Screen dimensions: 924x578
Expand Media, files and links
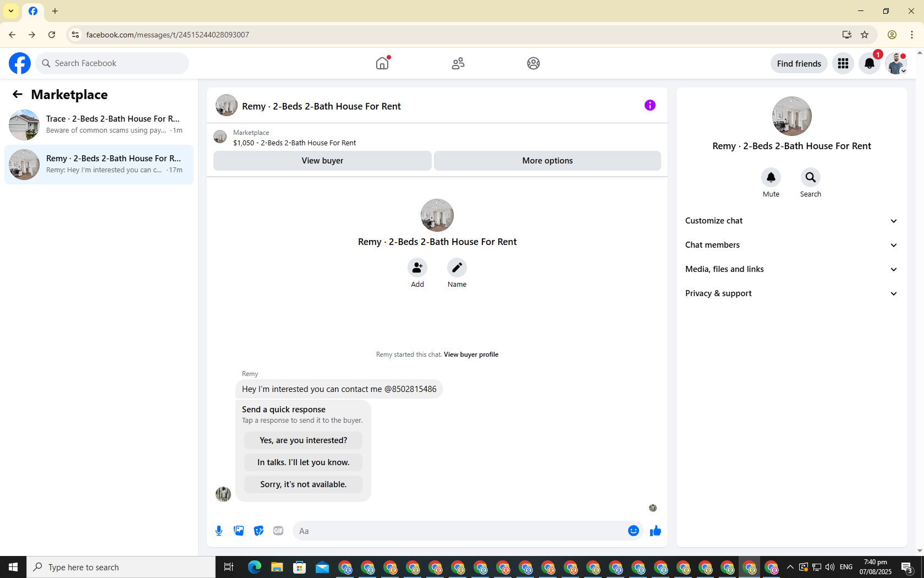[x=791, y=269]
